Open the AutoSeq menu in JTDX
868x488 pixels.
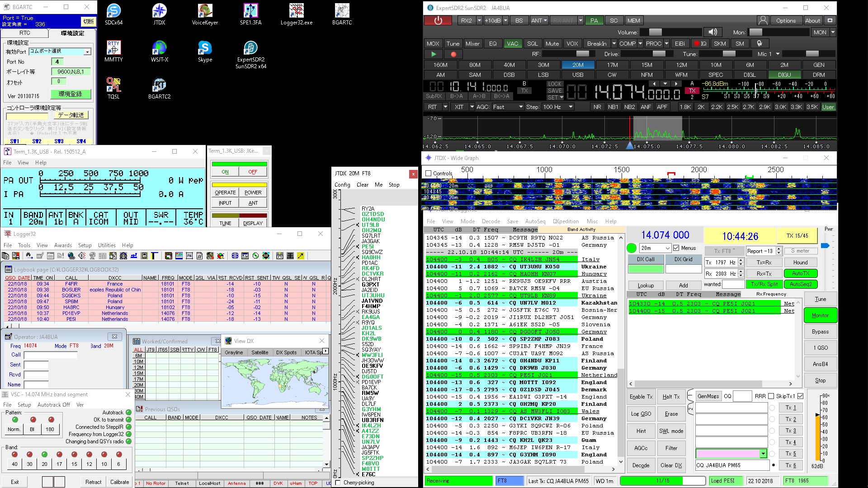[x=535, y=221]
